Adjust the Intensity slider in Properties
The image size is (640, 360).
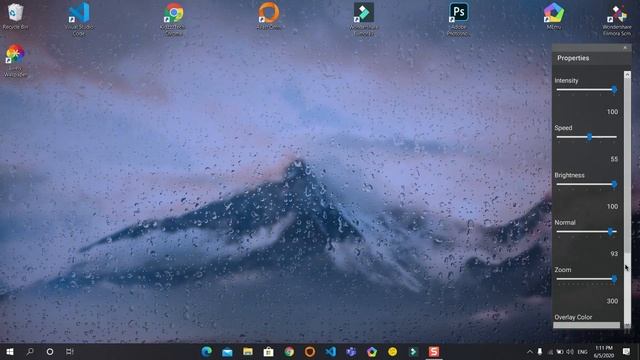click(x=587, y=90)
